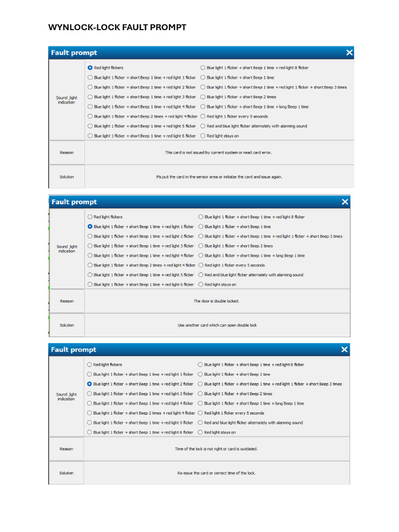399x532 pixels.
Task: Choose 'Red light stays on' in middle dialog
Action: (201, 284)
